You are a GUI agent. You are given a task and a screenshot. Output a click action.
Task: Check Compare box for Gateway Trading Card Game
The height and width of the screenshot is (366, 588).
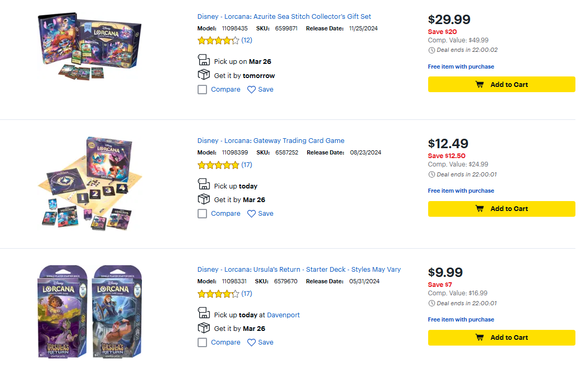click(202, 214)
